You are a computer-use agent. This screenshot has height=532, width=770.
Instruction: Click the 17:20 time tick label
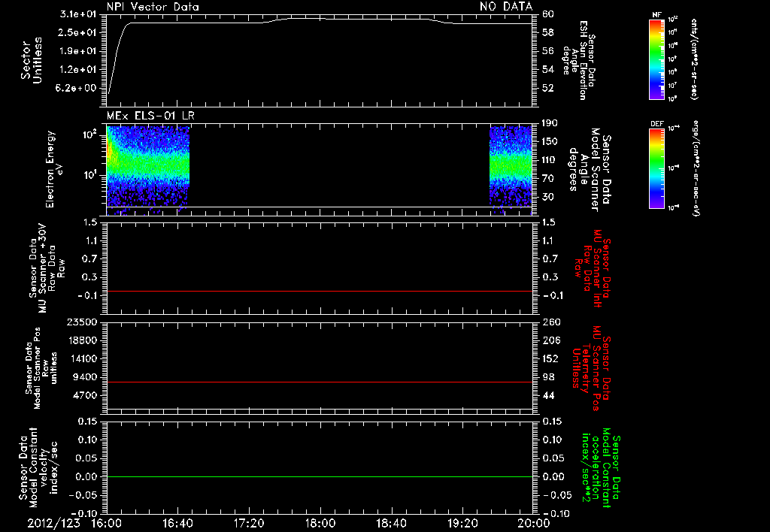[249, 523]
